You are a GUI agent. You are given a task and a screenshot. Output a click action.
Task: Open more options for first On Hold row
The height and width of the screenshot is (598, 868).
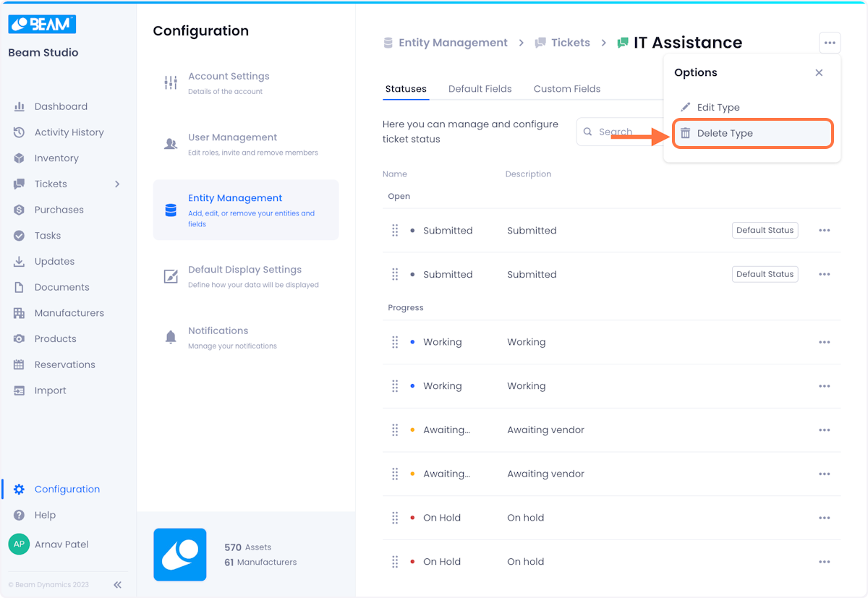pos(824,518)
